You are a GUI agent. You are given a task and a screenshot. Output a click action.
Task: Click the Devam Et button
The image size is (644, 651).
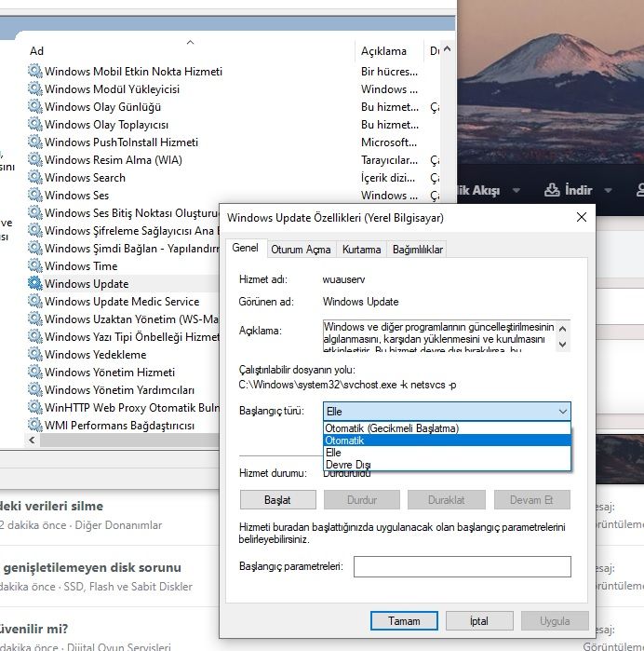click(531, 500)
